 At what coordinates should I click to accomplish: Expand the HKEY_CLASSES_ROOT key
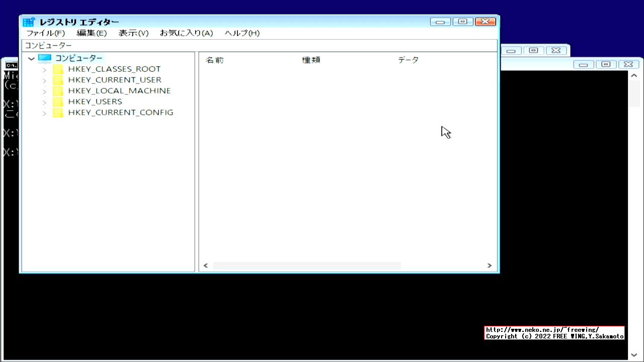pyautogui.click(x=44, y=69)
